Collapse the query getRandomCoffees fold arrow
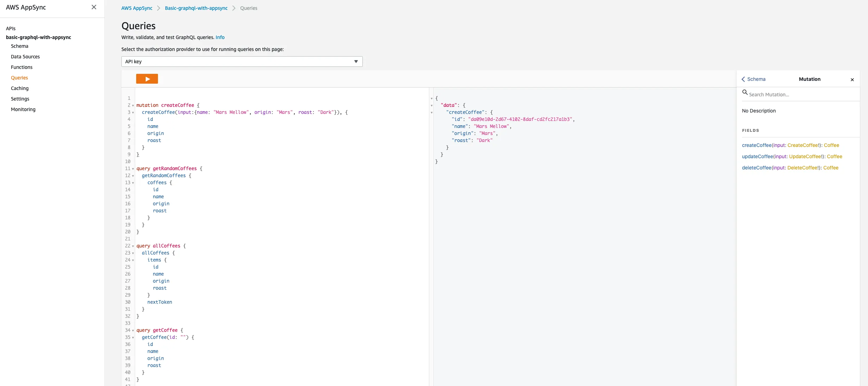Image resolution: width=868 pixels, height=386 pixels. point(133,169)
